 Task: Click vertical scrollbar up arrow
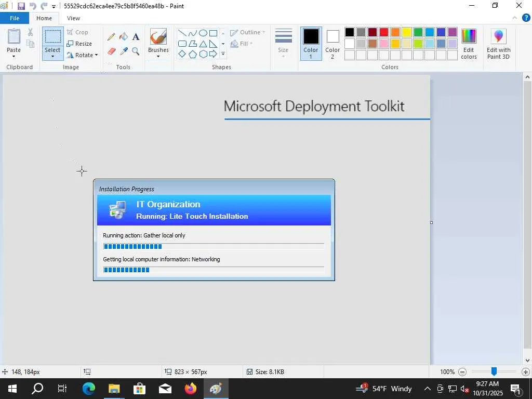tap(527, 77)
